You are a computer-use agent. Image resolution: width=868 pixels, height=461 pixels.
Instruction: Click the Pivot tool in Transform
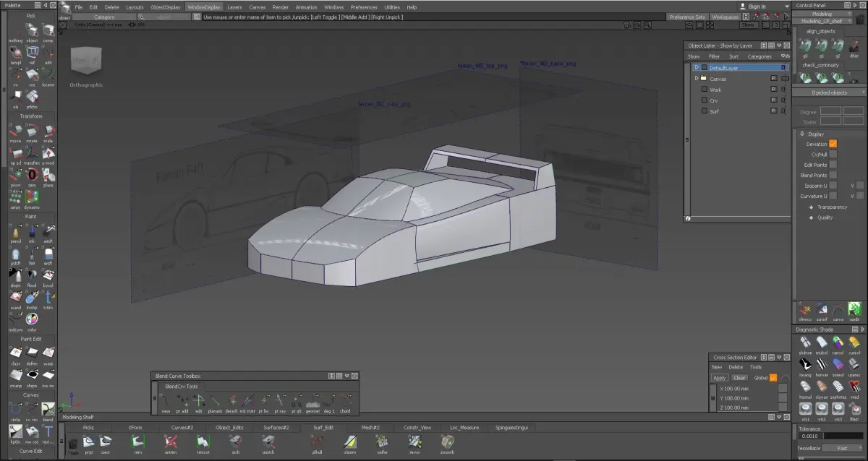[x=15, y=176]
